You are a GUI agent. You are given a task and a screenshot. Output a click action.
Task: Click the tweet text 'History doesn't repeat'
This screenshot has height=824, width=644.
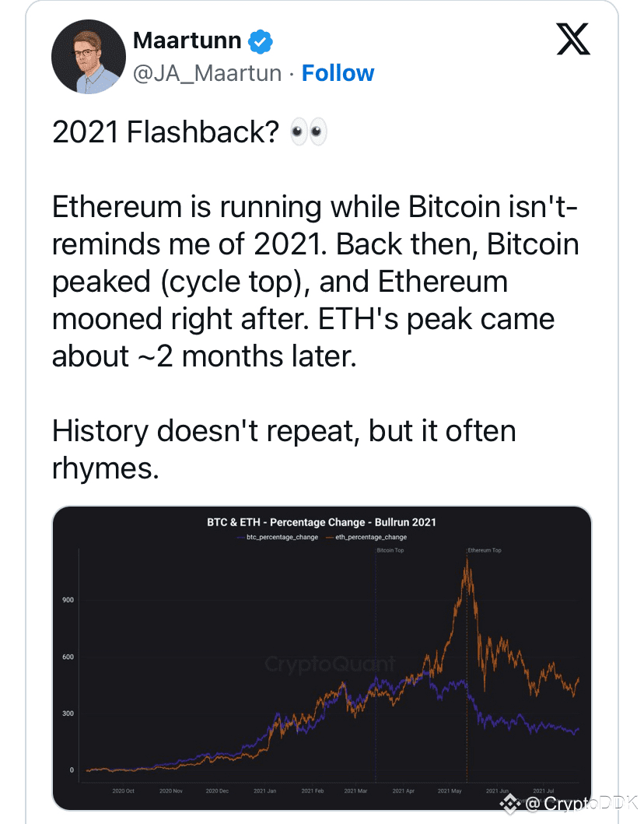coord(206,431)
